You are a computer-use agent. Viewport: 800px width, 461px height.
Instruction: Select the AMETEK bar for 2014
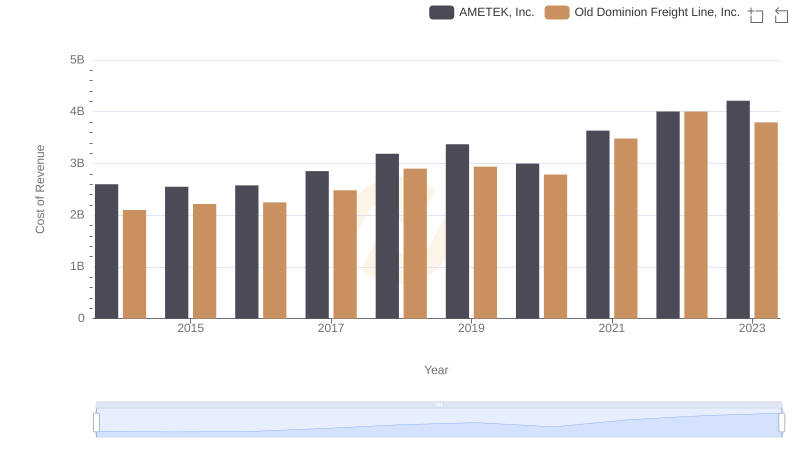click(x=107, y=251)
